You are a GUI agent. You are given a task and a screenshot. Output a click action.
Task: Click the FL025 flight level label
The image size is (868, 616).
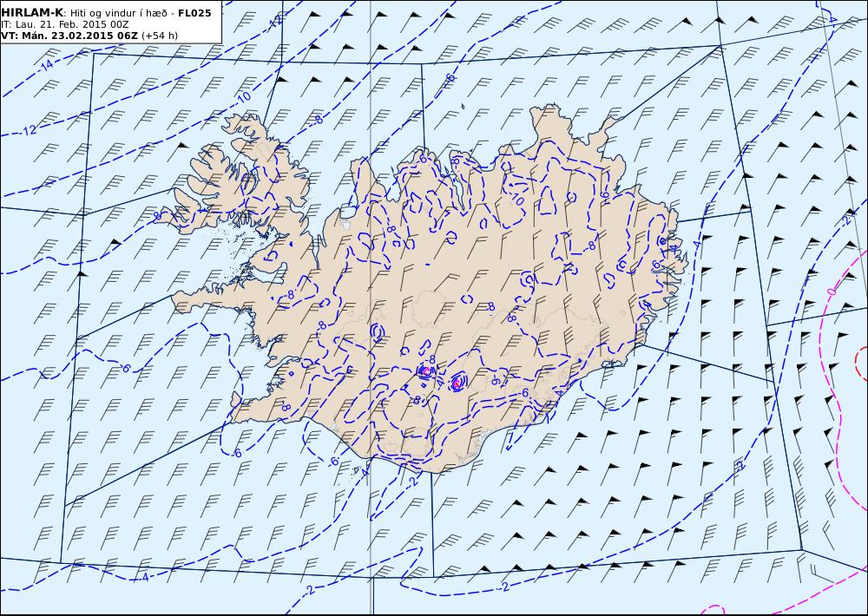pyautogui.click(x=194, y=13)
